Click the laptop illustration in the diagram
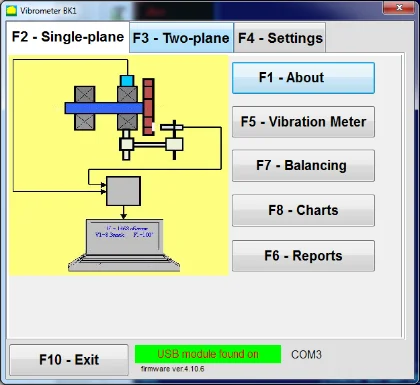 point(124,245)
